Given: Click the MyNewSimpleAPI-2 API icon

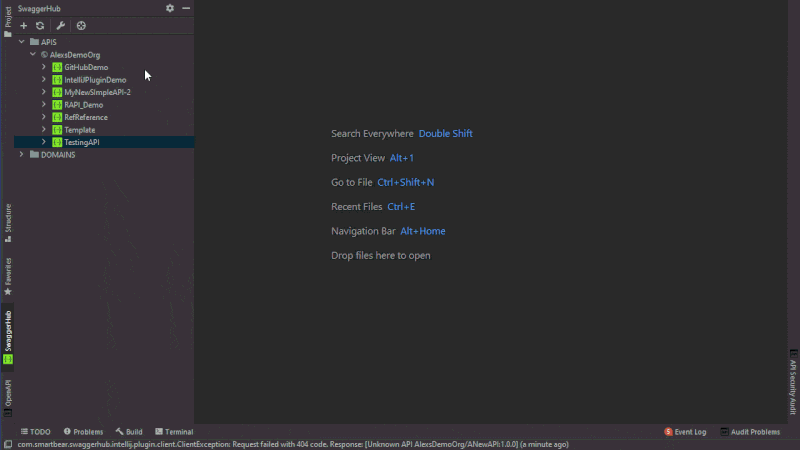Looking at the screenshot, I should tap(57, 92).
